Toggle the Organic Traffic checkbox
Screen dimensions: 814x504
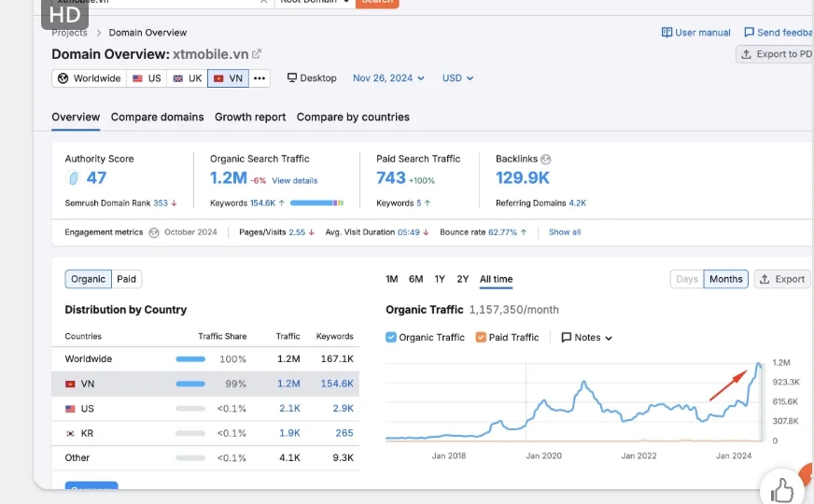pos(391,337)
